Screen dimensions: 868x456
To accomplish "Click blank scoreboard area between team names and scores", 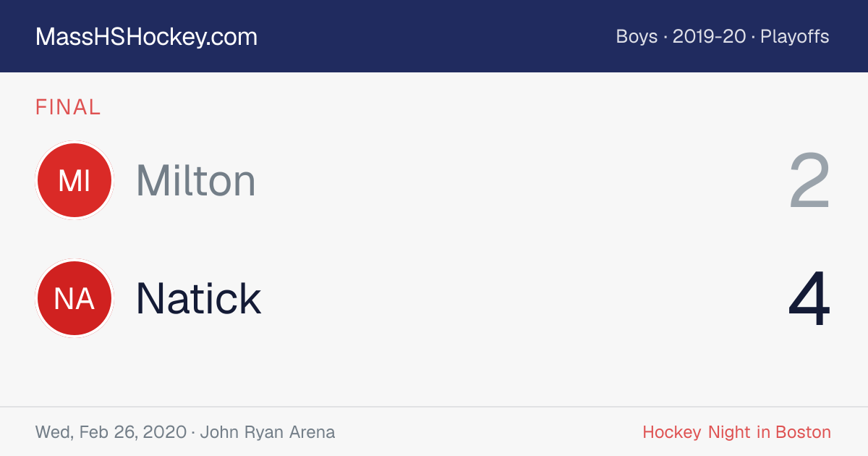I will tap(521, 239).
